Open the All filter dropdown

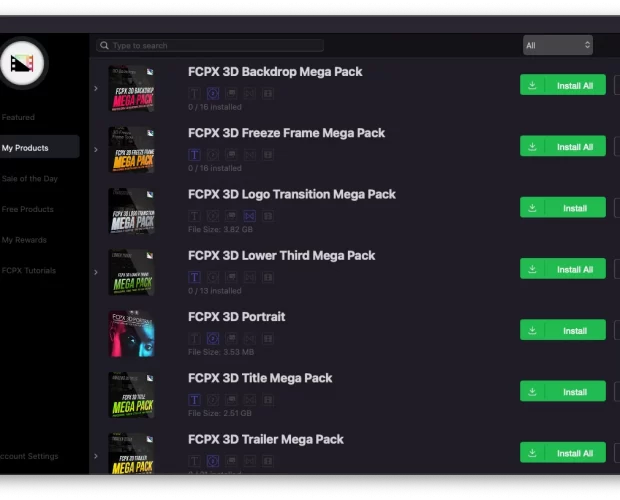(558, 45)
